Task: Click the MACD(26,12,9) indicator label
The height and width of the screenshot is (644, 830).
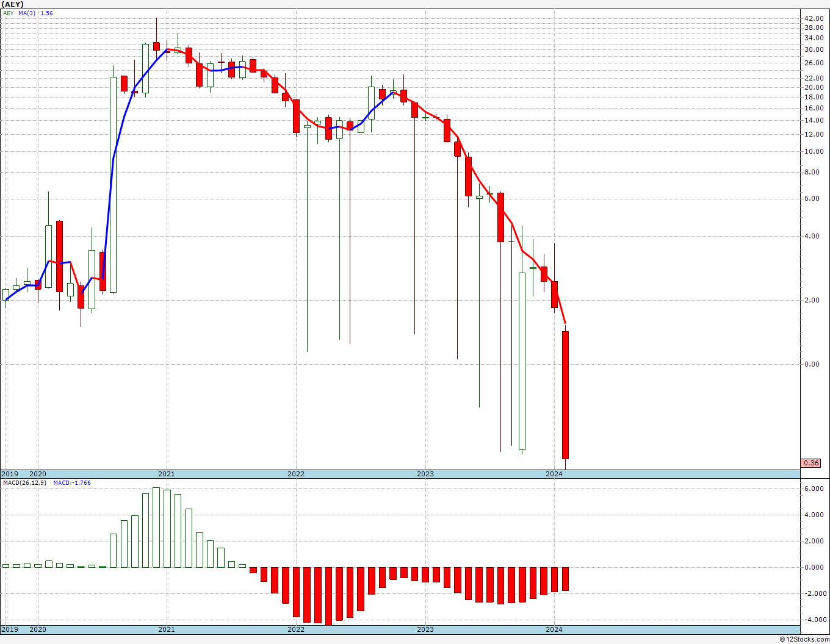Action: 25,483
